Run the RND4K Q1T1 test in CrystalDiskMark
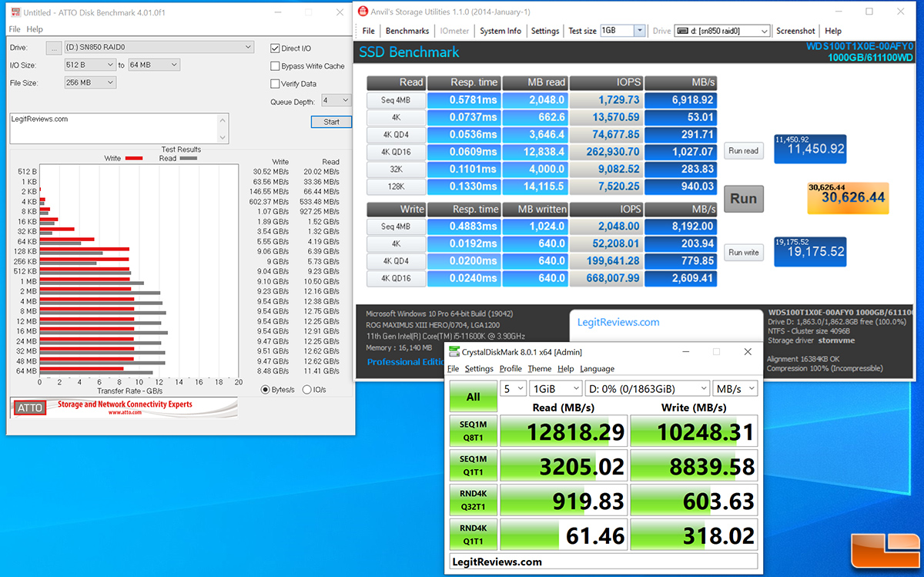Screen dimensions: 924x577 pos(473,535)
